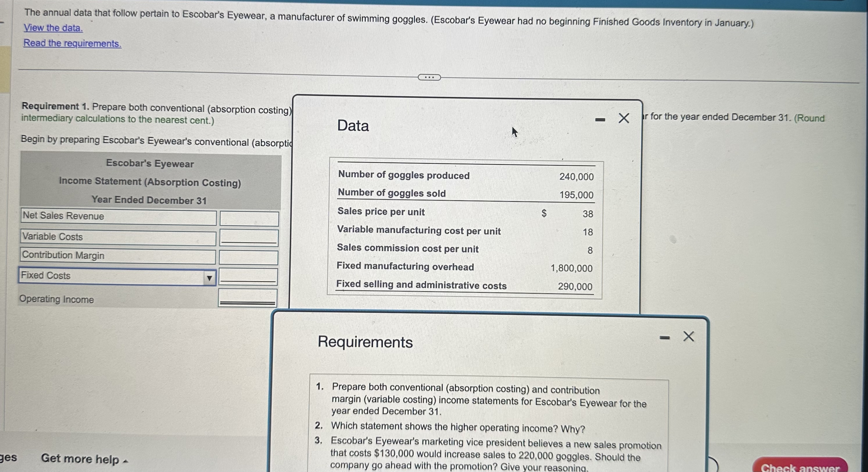
Task: Click the Net Sales Revenue amount box
Action: (x=249, y=218)
